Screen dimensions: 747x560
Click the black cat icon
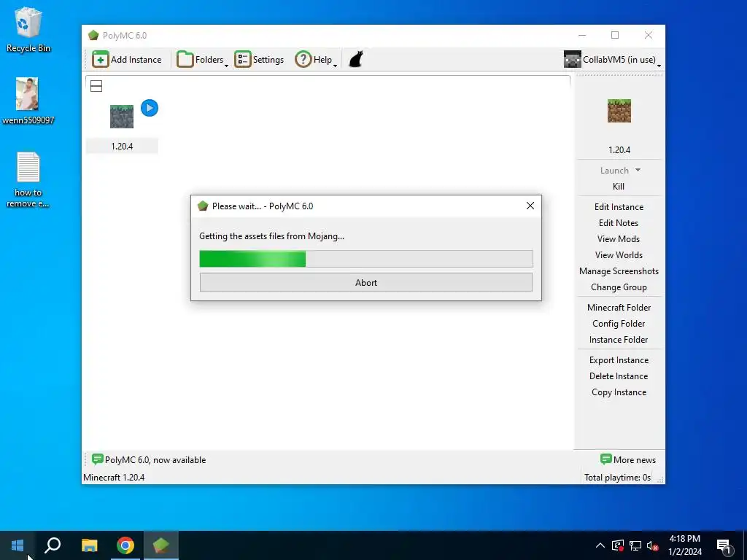356,60
